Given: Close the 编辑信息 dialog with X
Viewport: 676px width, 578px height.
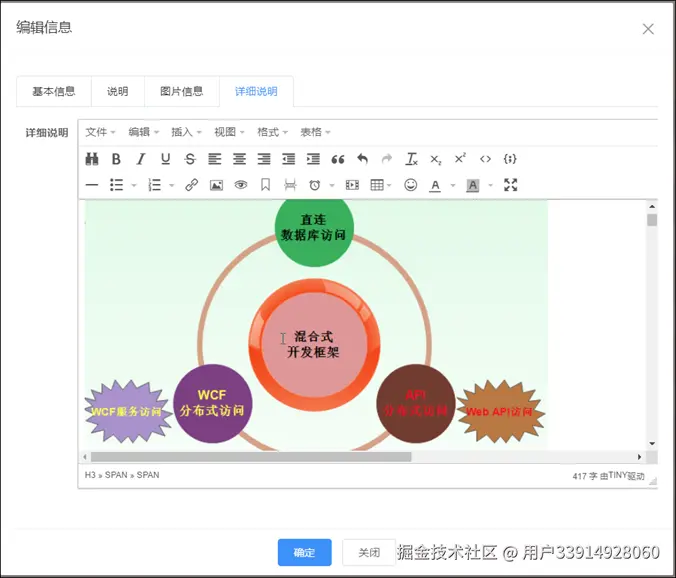Looking at the screenshot, I should tap(648, 29).
